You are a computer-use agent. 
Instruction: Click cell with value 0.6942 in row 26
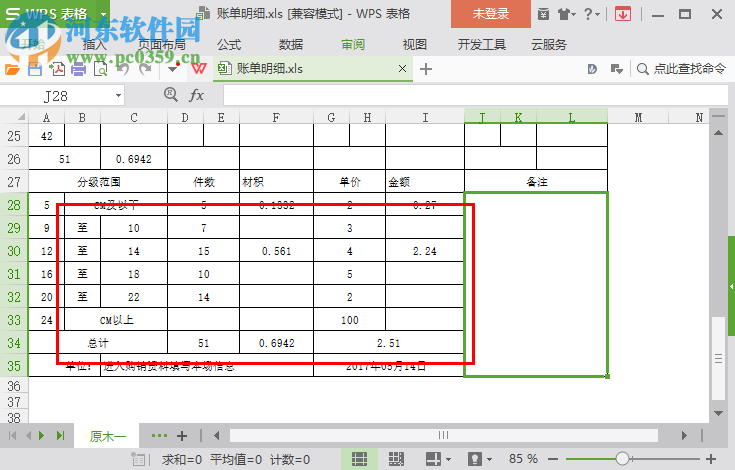(134, 159)
